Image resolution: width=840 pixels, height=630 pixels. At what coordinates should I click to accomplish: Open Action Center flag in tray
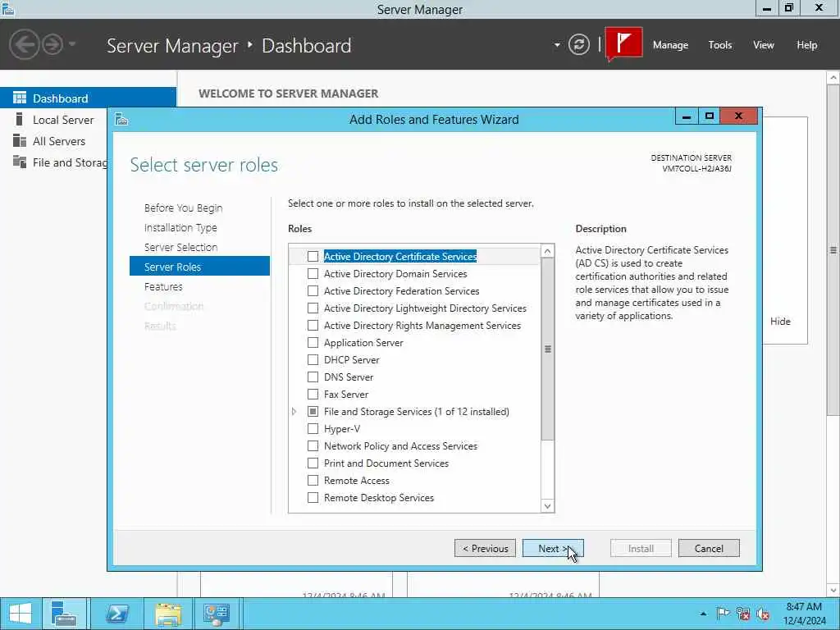click(x=723, y=614)
